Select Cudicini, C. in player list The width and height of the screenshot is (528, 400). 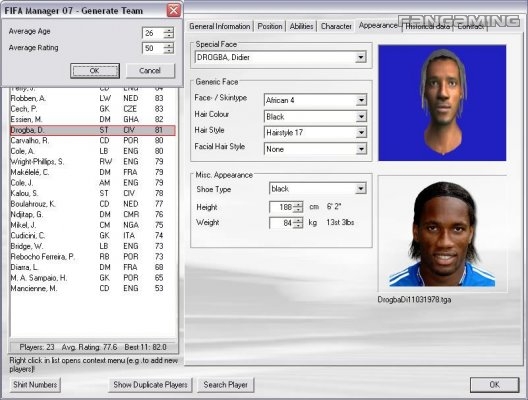point(93,235)
